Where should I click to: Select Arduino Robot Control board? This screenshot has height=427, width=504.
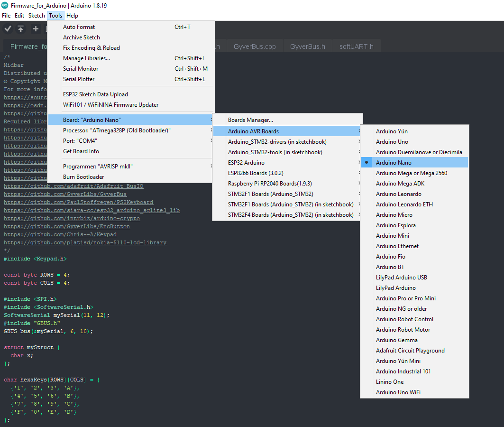[x=414, y=319]
